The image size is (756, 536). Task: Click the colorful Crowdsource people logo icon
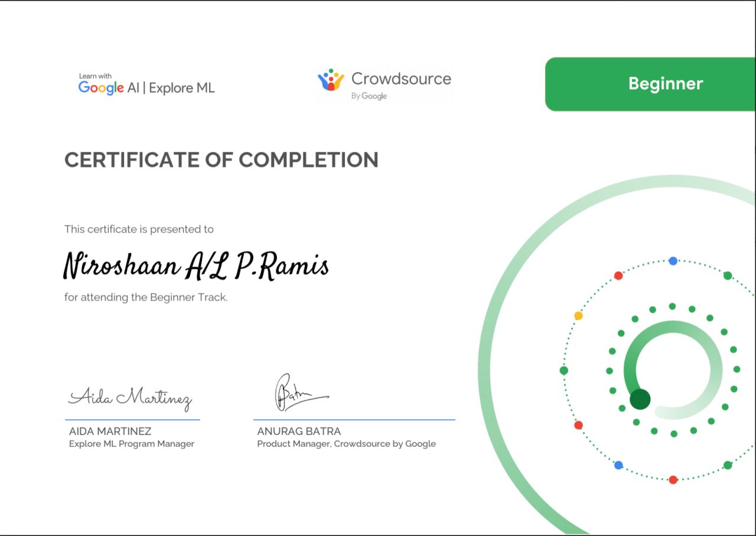(331, 80)
